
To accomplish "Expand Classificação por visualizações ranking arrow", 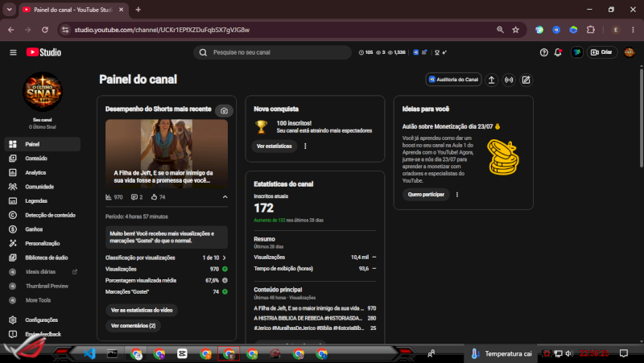I will tap(225, 258).
